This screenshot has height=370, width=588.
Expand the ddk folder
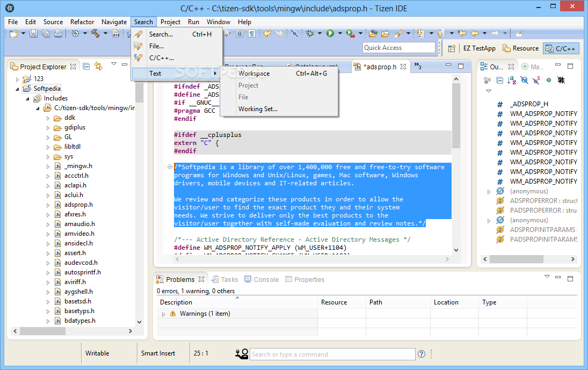(48, 118)
